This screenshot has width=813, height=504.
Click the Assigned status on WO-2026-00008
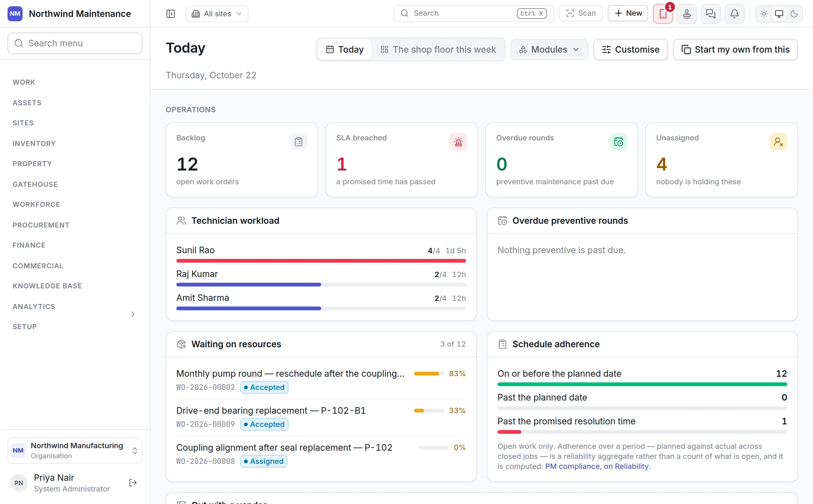tap(263, 461)
